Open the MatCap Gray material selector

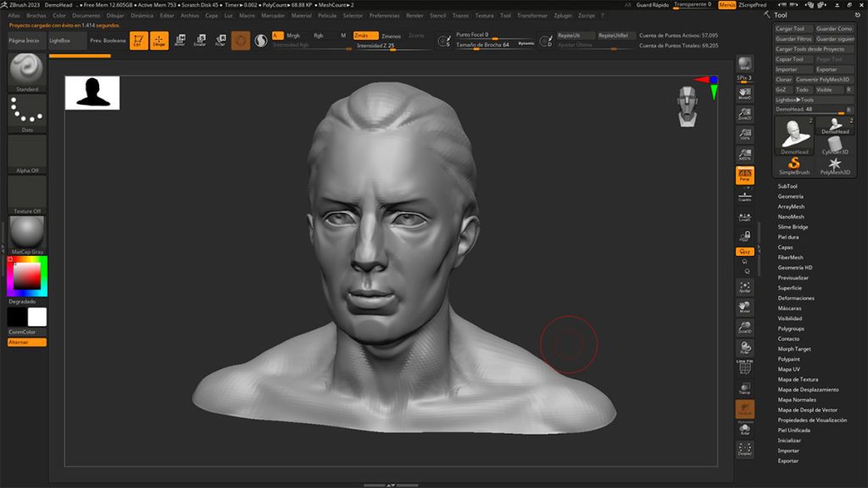pos(27,233)
